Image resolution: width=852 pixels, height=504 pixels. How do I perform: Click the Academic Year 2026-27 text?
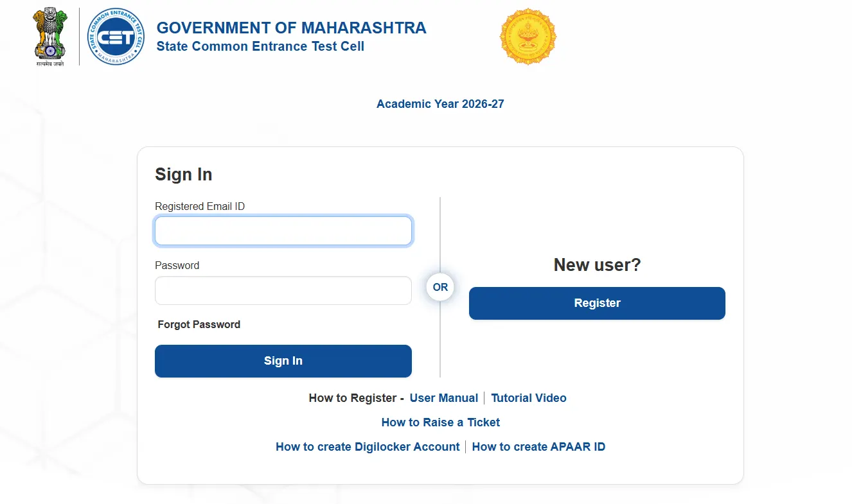[x=439, y=103]
